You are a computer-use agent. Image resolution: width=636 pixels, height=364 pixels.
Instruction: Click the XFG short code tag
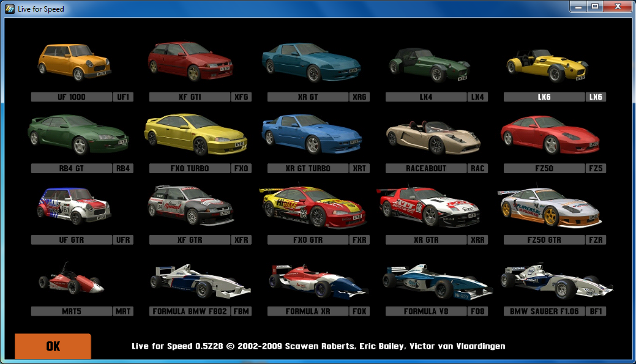coord(241,97)
